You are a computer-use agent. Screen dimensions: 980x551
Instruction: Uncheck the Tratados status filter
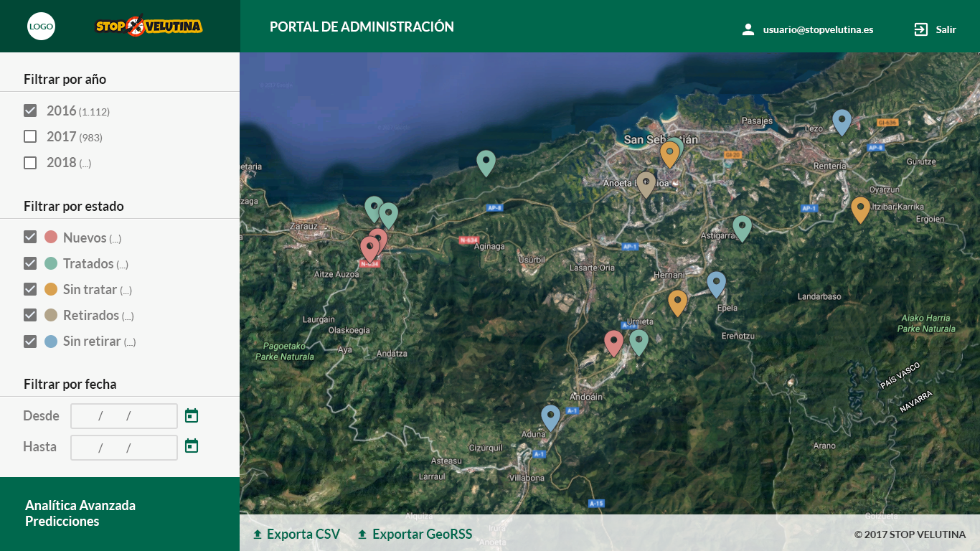[x=30, y=263]
